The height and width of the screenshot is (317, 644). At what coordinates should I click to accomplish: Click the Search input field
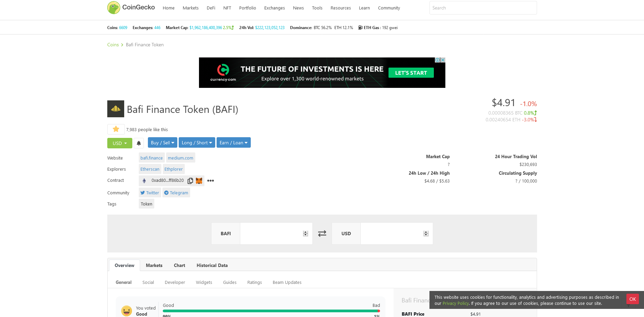click(x=483, y=8)
